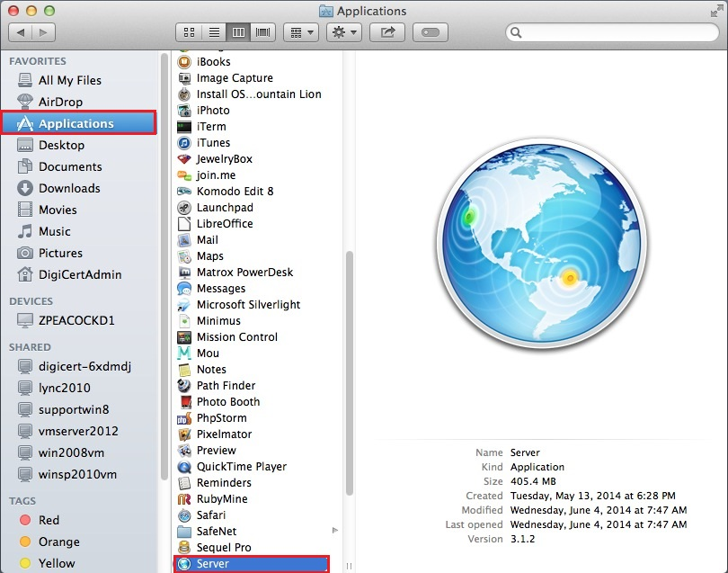Select the Photo Booth icon
Screen dimensions: 728x573
[185, 402]
